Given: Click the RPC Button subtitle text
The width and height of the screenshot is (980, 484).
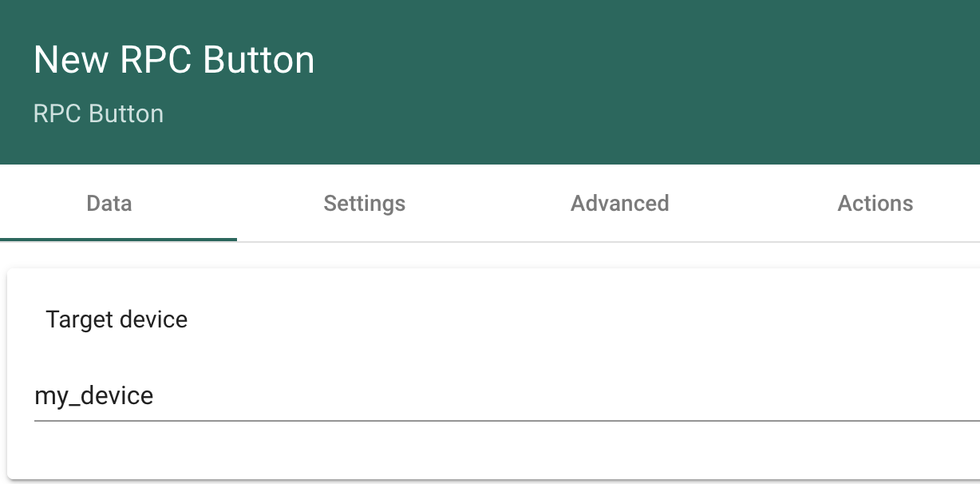Looking at the screenshot, I should click(98, 113).
